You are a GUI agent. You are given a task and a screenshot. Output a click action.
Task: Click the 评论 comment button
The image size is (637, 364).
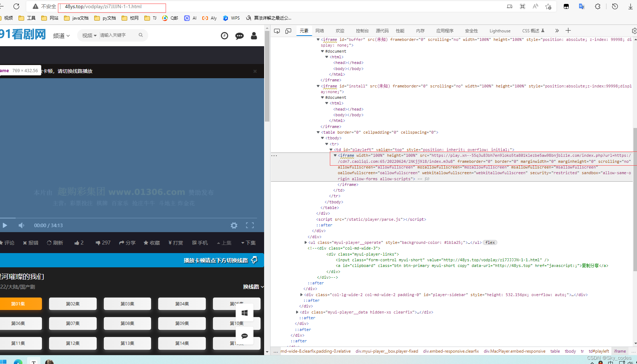pyautogui.click(x=7, y=243)
